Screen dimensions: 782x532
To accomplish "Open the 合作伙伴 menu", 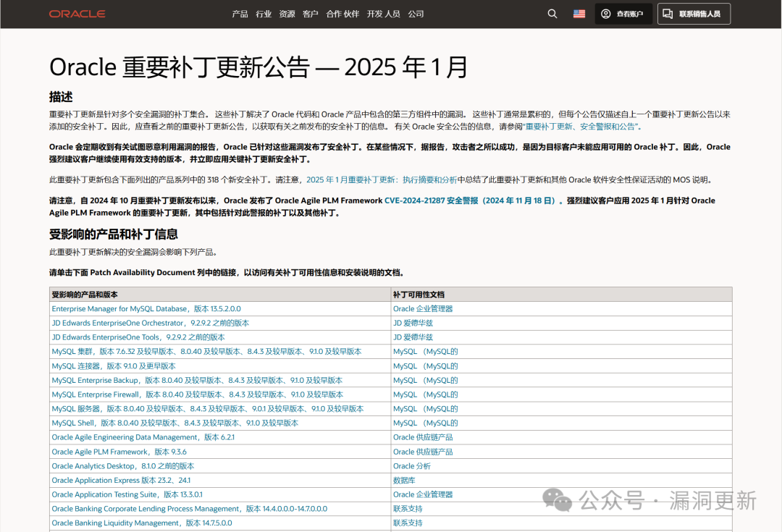I will pos(342,14).
